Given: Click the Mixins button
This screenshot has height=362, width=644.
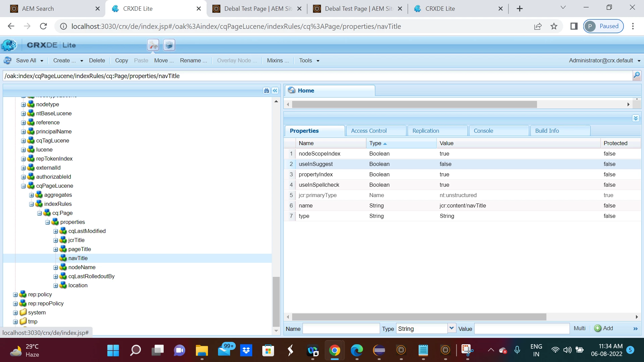Looking at the screenshot, I should click(x=278, y=60).
